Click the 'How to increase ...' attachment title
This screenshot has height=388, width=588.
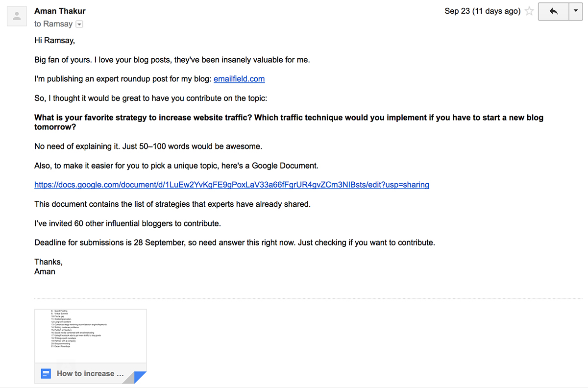(90, 373)
